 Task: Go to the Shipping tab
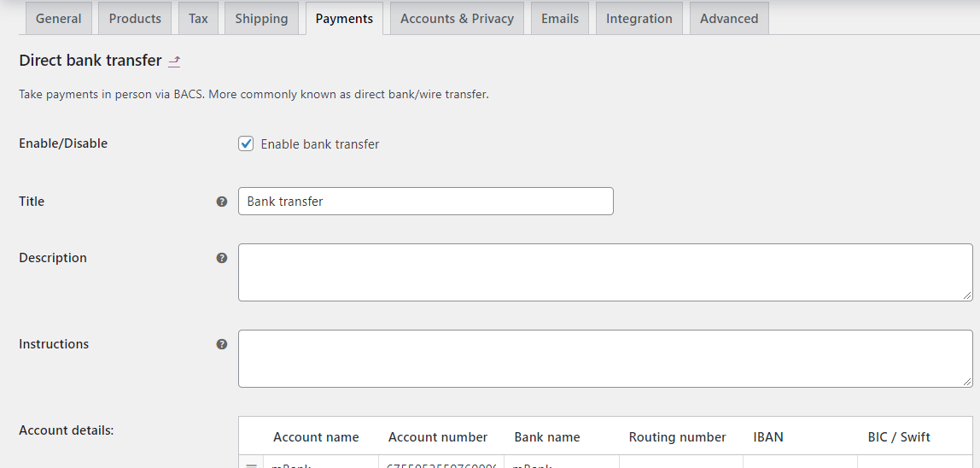pyautogui.click(x=261, y=19)
